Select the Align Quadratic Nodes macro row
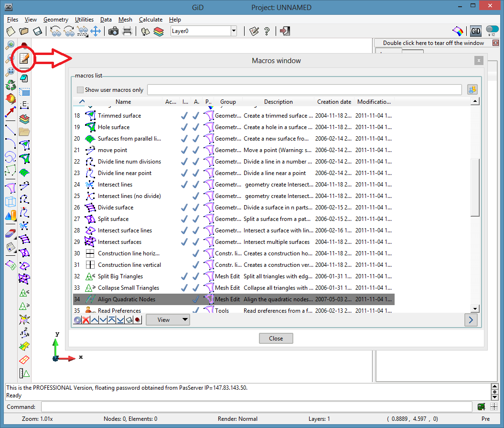Viewport: 504px width, 428px height. coord(126,299)
